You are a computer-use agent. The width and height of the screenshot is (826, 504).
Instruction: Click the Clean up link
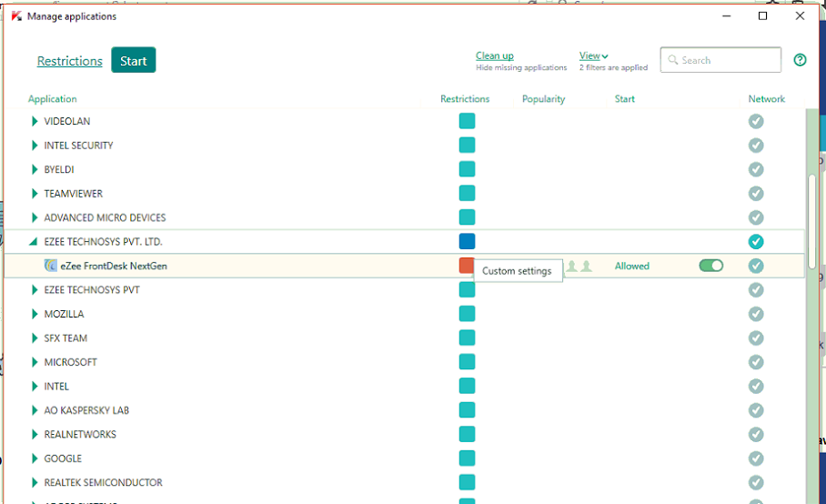pyautogui.click(x=495, y=55)
